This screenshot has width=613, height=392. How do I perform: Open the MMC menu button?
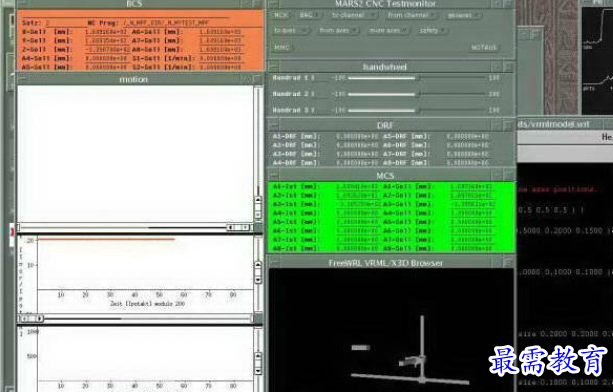tap(283, 47)
